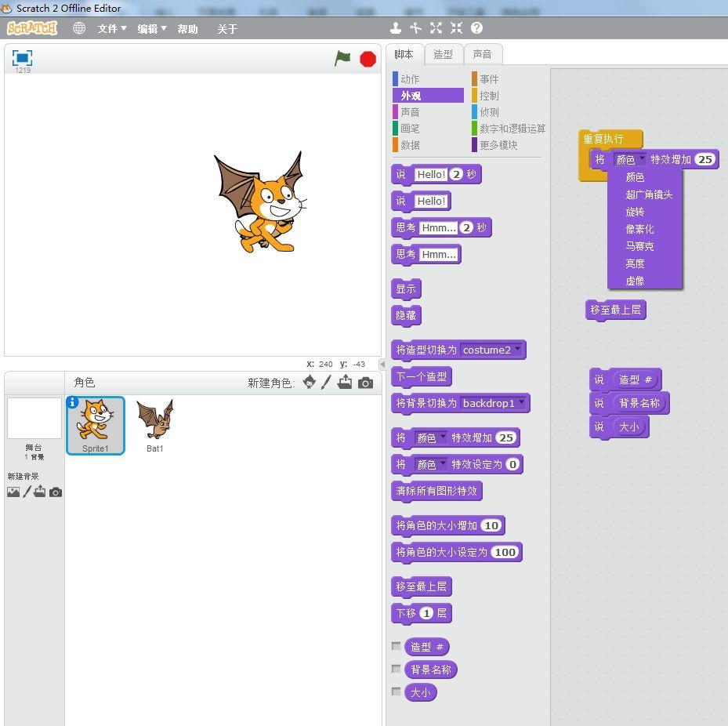The image size is (728, 726).
Task: Select the Duplicate stamp tool
Action: coord(396,28)
